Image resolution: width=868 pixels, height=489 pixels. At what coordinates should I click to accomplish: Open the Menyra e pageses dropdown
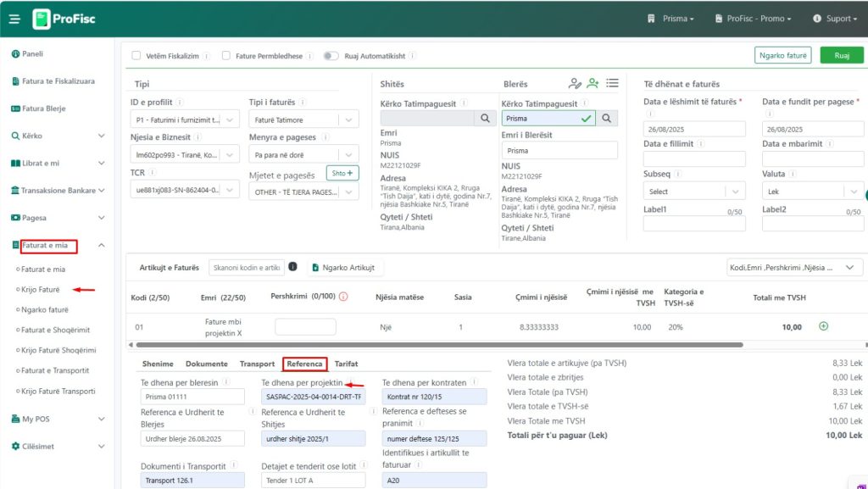pos(304,155)
